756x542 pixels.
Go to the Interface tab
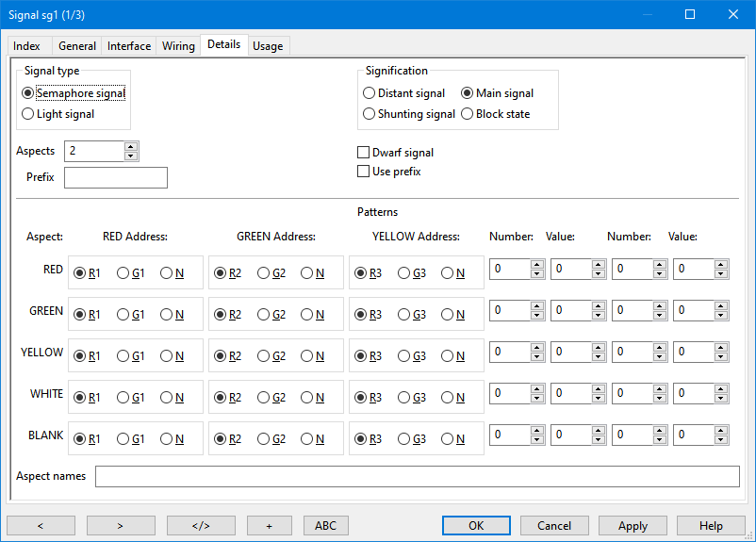129,46
